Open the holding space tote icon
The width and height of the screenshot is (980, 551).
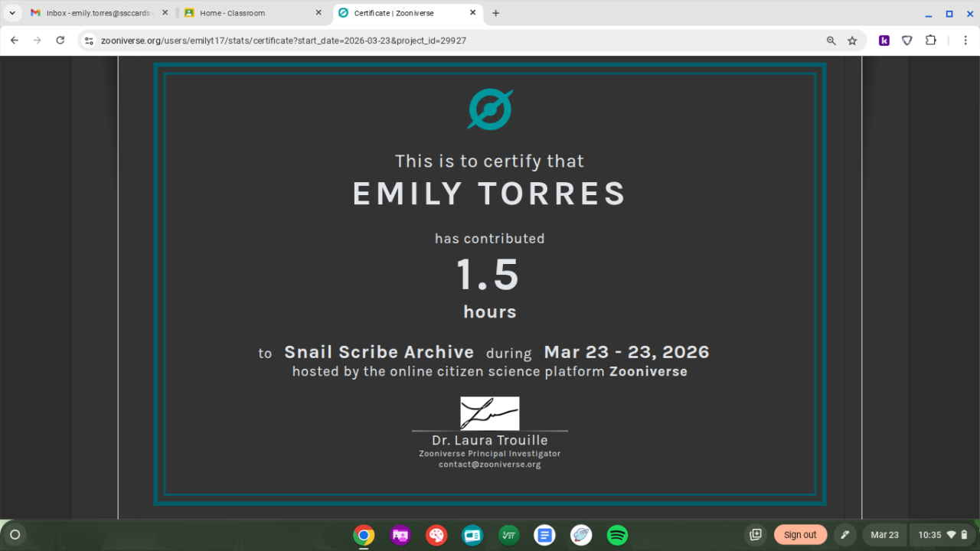coord(756,535)
